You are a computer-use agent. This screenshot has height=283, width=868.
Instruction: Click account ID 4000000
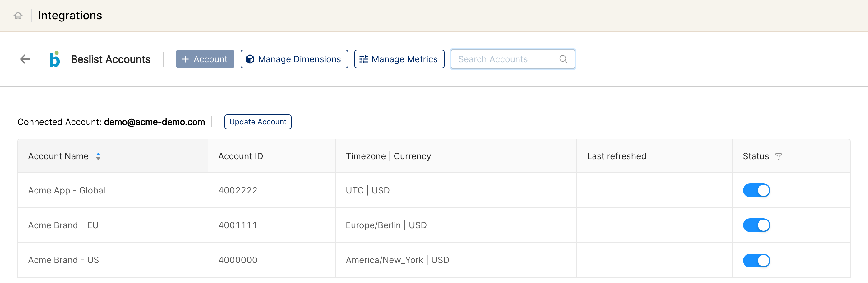coord(238,260)
